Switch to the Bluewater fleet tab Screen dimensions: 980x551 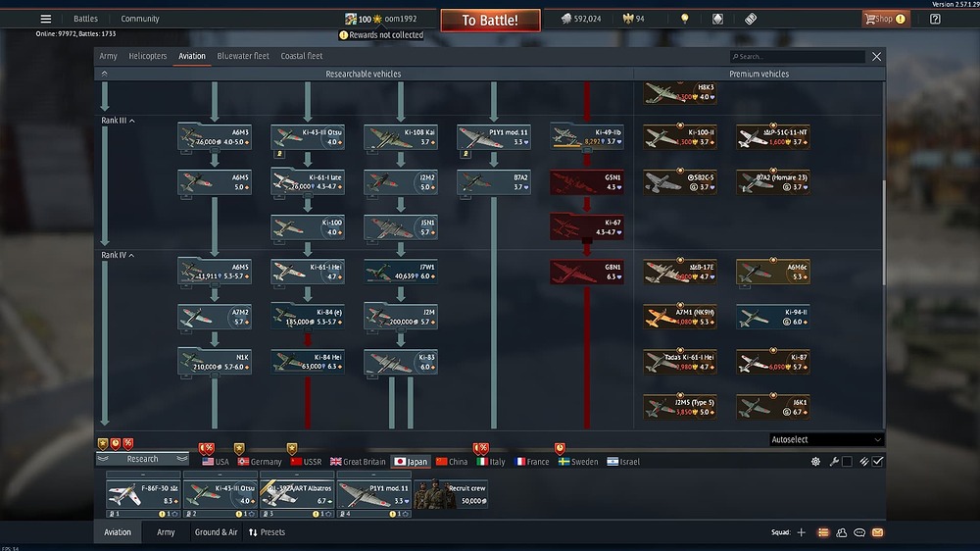point(242,56)
